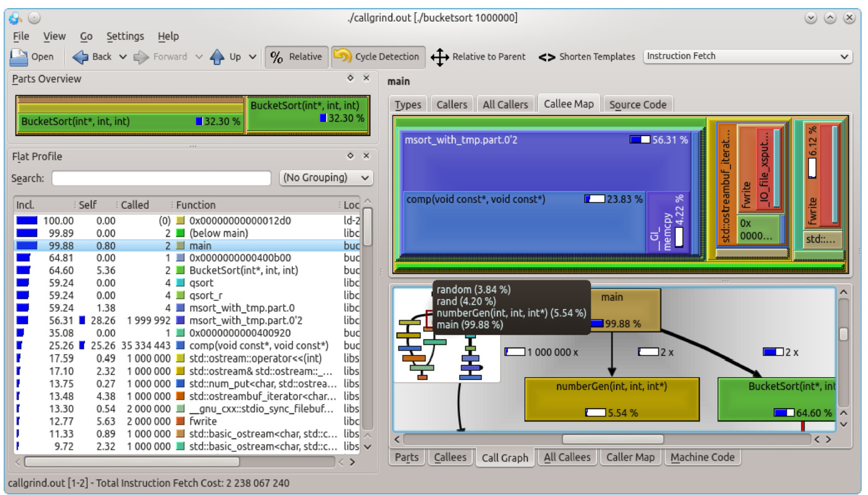Click the Forward arrow icon

[141, 57]
